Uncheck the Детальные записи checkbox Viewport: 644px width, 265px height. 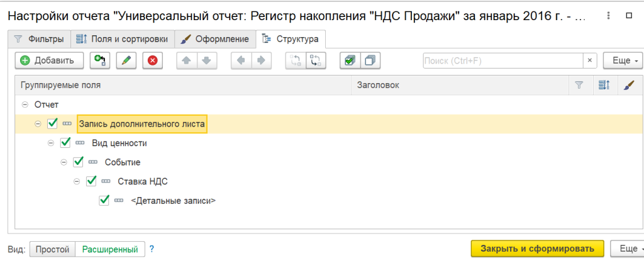point(104,200)
